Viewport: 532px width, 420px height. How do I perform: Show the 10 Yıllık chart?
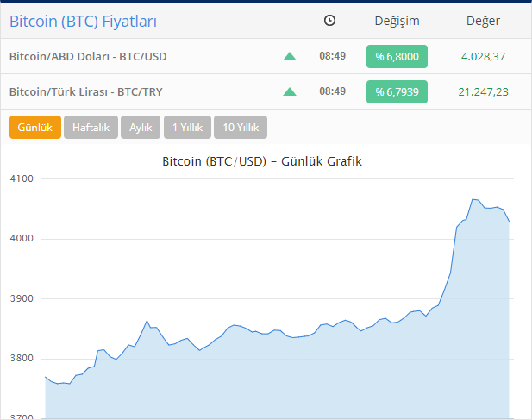241,128
